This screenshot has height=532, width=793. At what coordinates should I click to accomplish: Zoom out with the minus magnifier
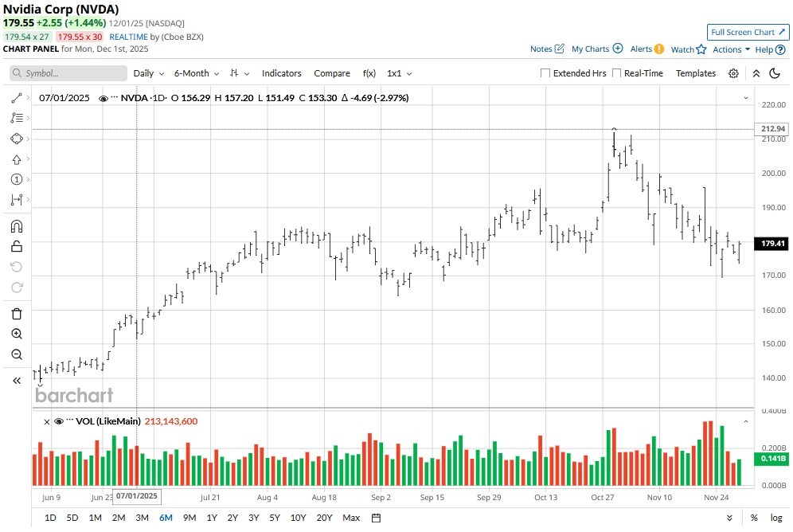click(16, 354)
